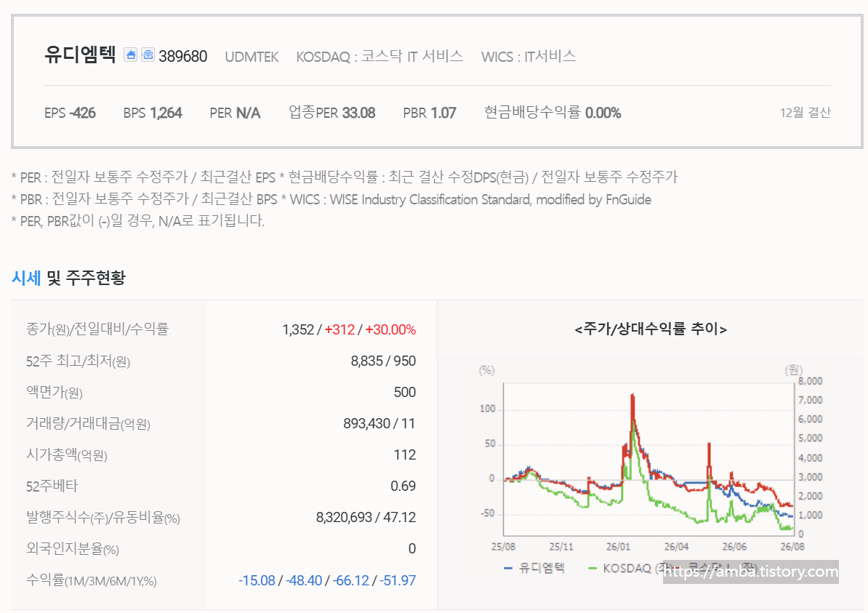Click the beta value 0.69
Viewport: 868px width, 613px height.
[403, 486]
